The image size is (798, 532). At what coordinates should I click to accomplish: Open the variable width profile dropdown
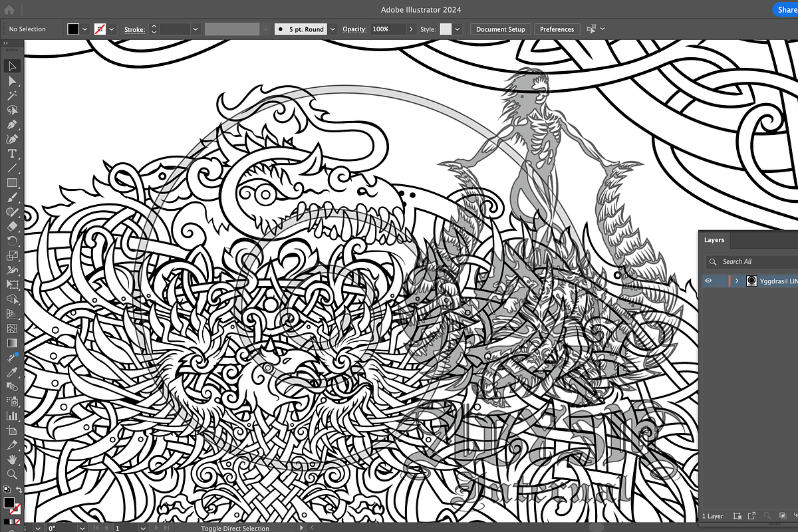tap(265, 29)
